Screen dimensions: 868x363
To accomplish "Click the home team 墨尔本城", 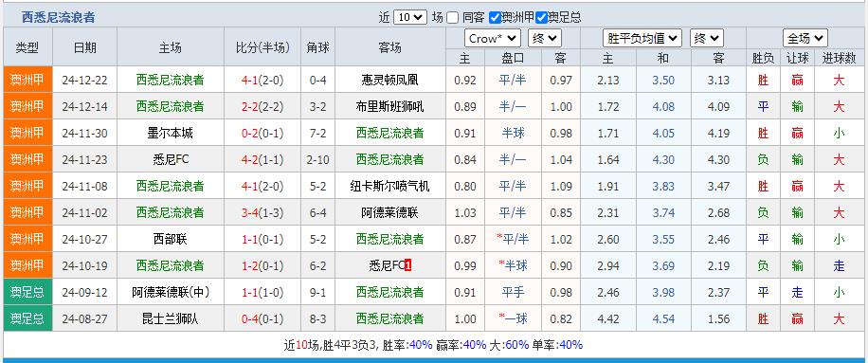I will pos(170,134).
